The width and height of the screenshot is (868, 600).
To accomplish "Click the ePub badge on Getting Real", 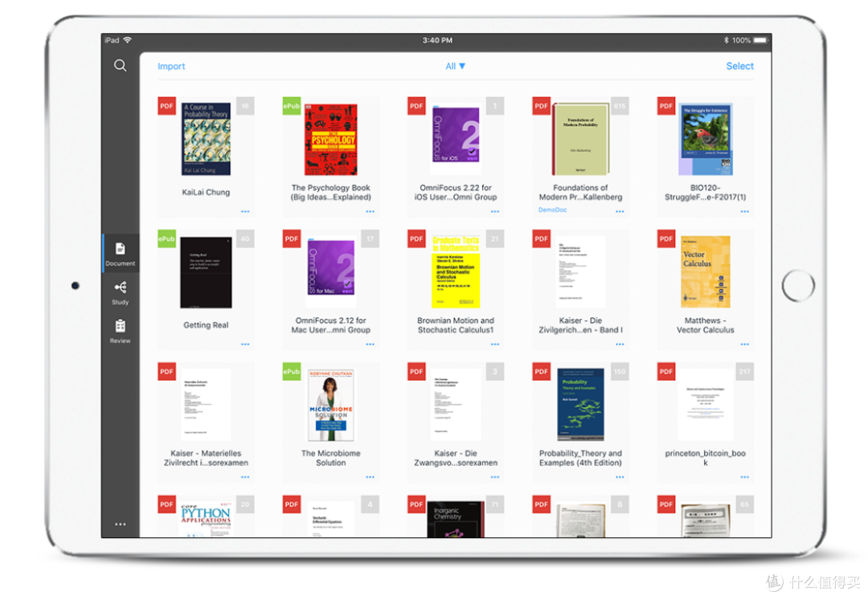I will [x=166, y=239].
